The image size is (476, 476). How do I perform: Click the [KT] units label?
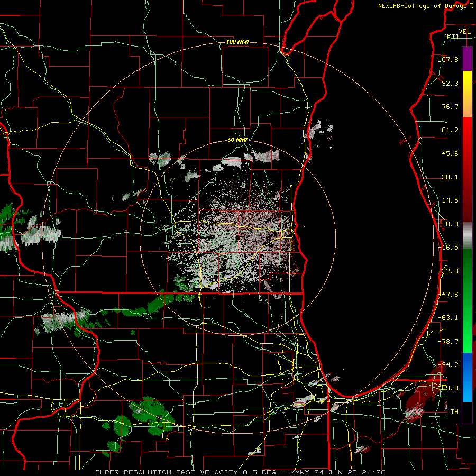click(x=452, y=36)
